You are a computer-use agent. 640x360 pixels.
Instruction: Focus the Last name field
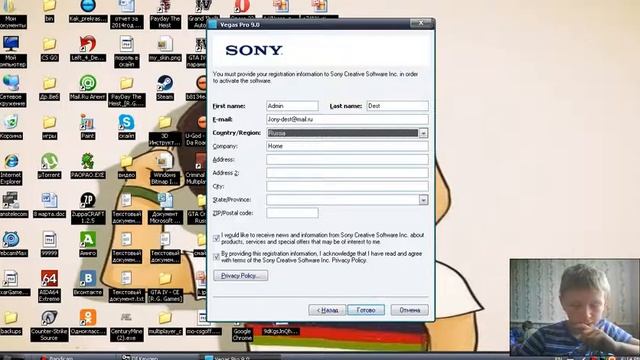click(x=398, y=106)
